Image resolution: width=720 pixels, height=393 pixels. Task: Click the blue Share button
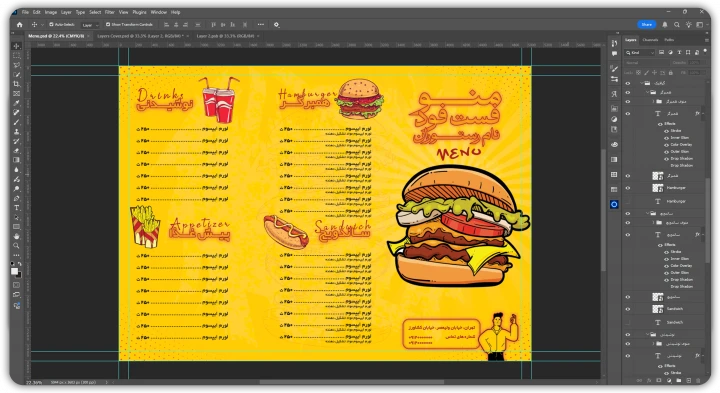pos(647,25)
